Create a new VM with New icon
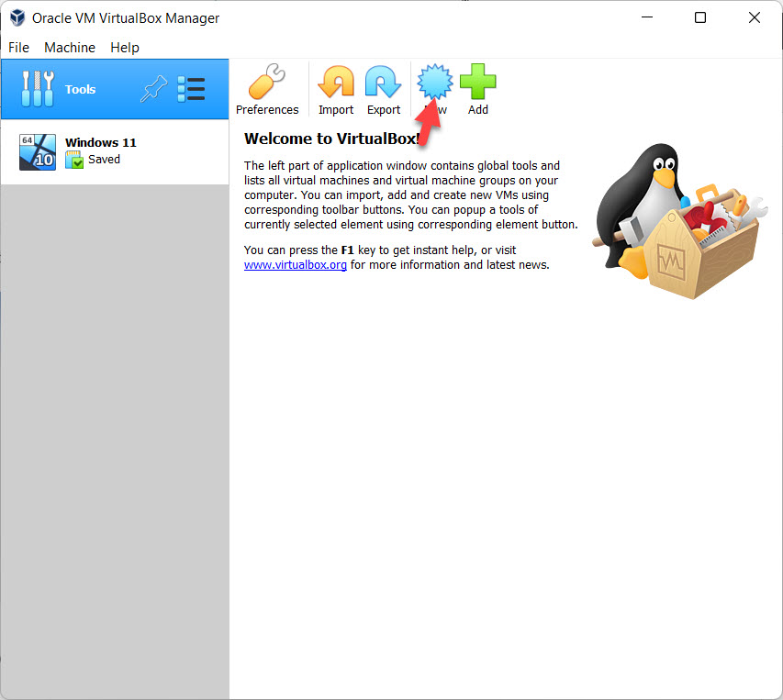The image size is (783, 700). point(434,82)
